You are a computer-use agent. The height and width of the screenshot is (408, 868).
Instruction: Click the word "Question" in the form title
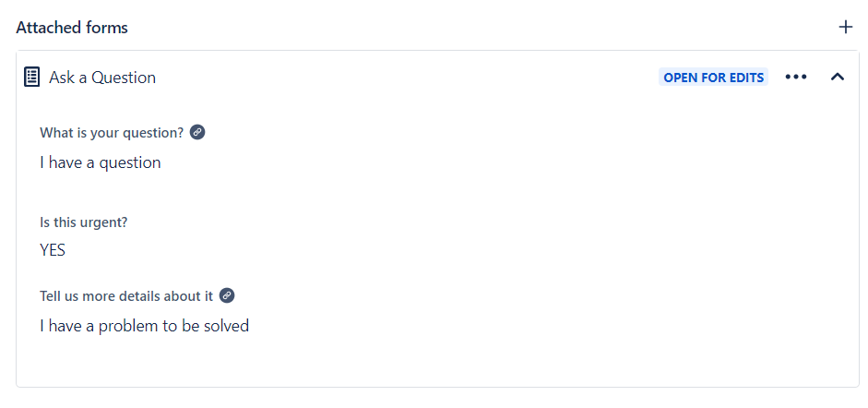pos(124,78)
